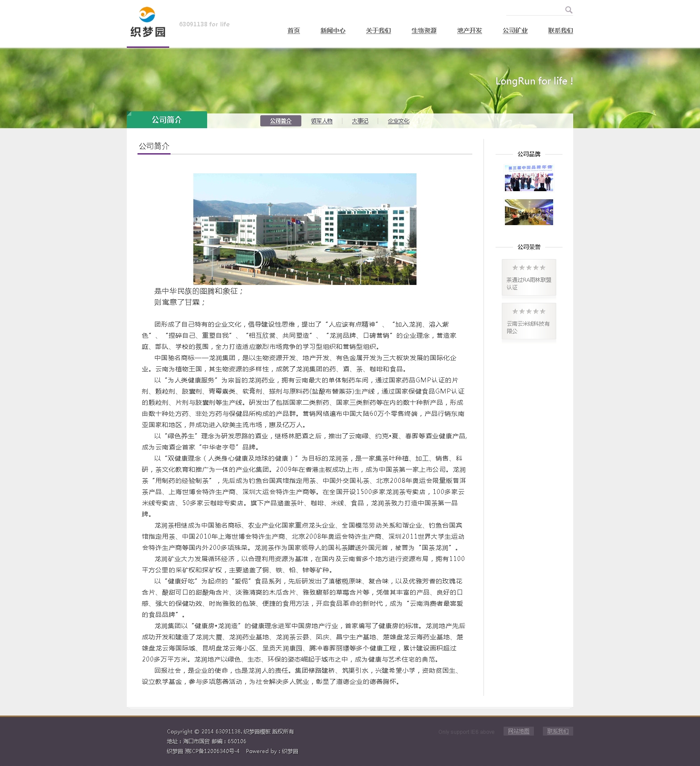Open the second 公司品牌 thumbnail image

click(529, 212)
